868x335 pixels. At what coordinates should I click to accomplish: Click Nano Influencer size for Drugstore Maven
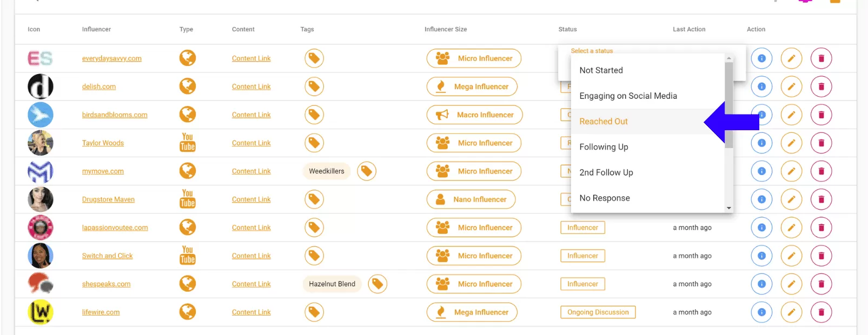[471, 199]
